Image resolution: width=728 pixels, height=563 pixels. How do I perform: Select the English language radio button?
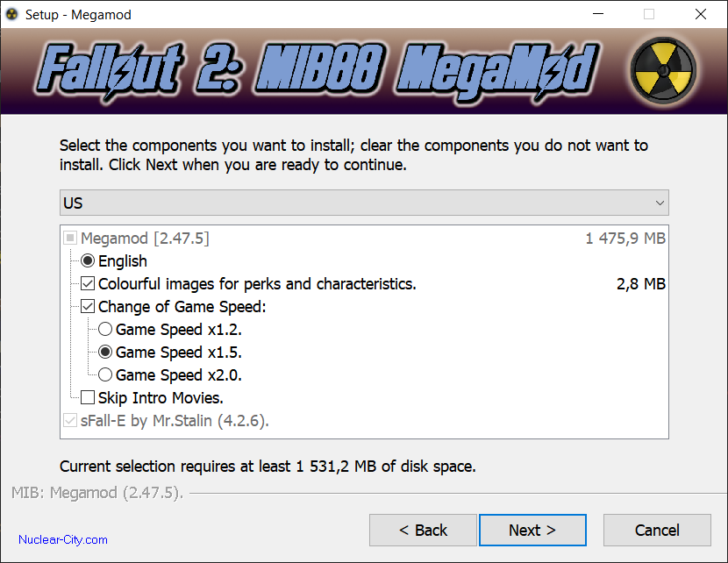point(88,260)
